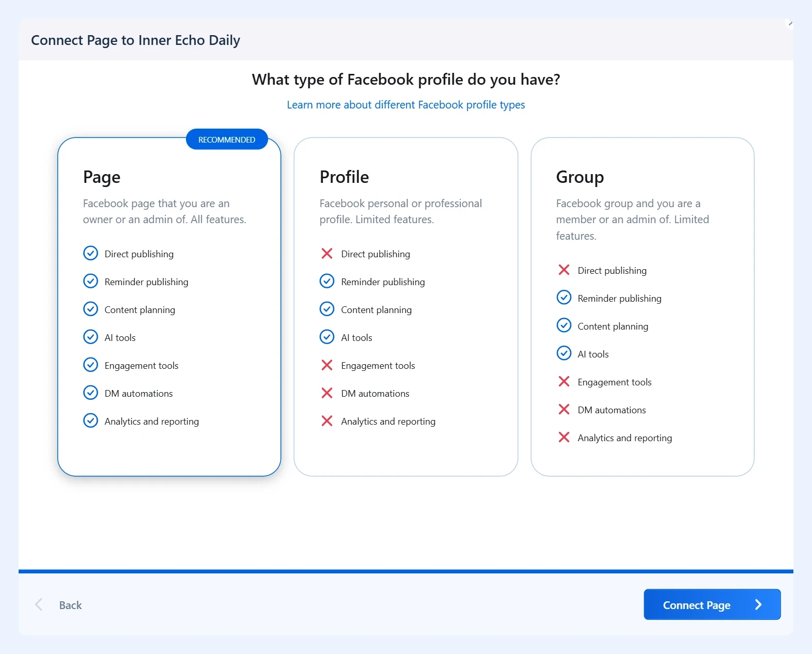This screenshot has width=812, height=654.
Task: Click the Reminder publishing checkmark in Profile card
Action: coord(327,281)
